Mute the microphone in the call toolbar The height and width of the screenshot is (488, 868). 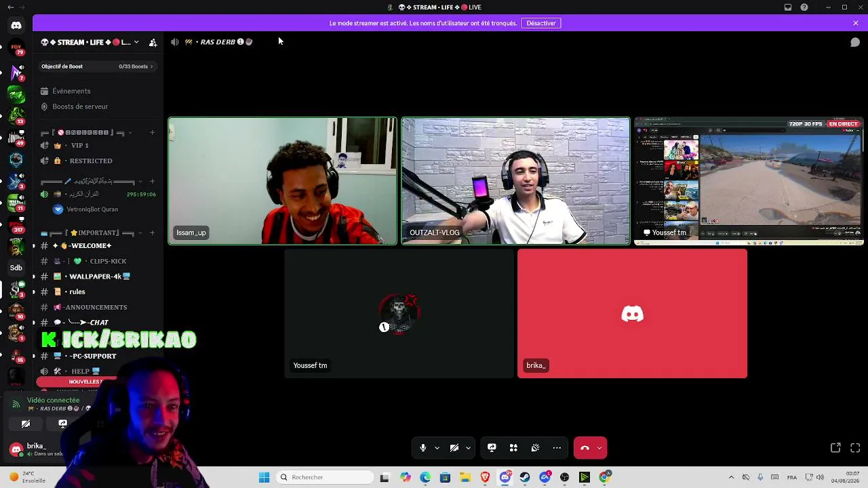point(422,448)
